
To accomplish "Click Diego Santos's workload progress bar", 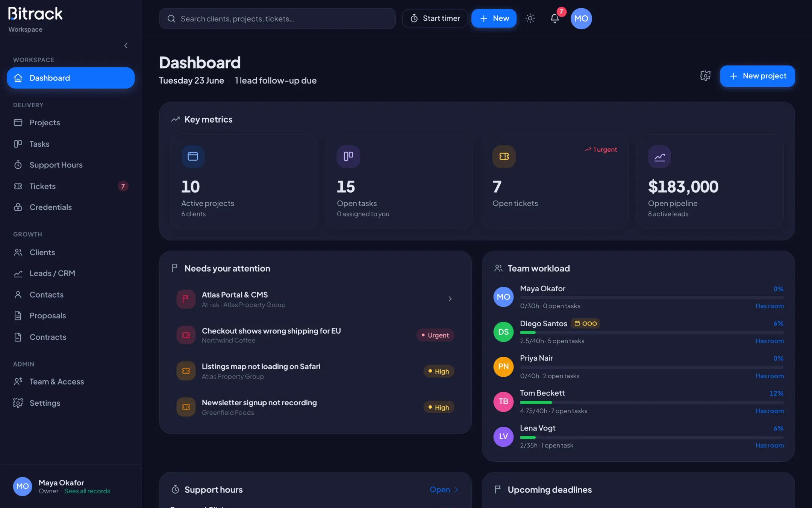I will pyautogui.click(x=651, y=333).
